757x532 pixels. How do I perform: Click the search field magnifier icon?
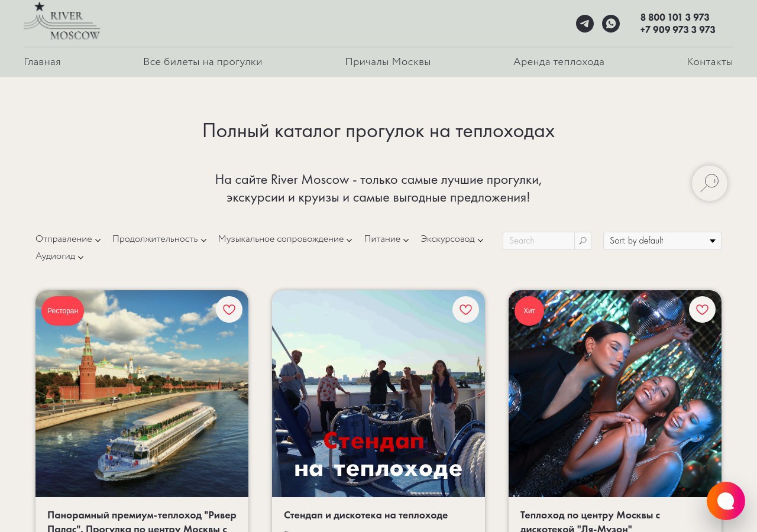tap(583, 241)
